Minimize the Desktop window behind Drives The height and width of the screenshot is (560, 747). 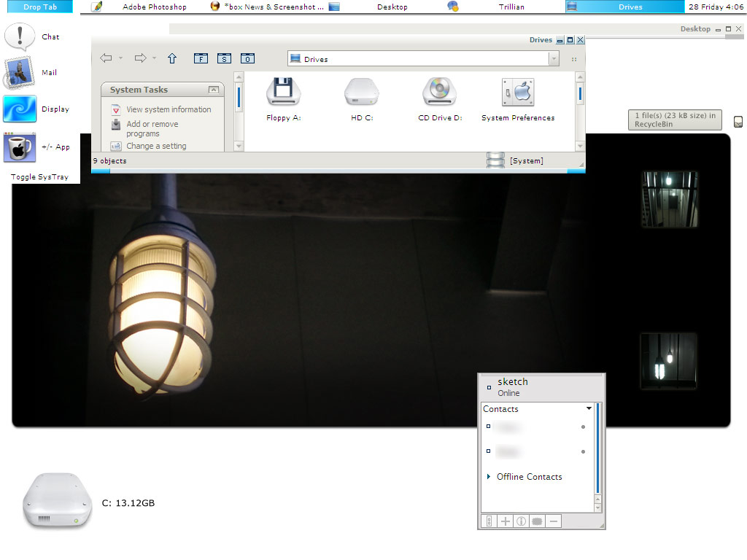pos(718,29)
